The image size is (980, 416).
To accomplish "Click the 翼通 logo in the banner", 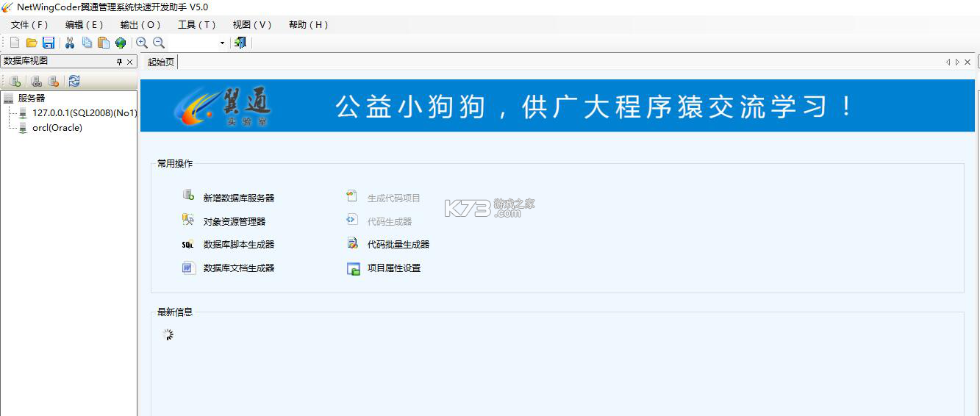I will pyautogui.click(x=223, y=106).
